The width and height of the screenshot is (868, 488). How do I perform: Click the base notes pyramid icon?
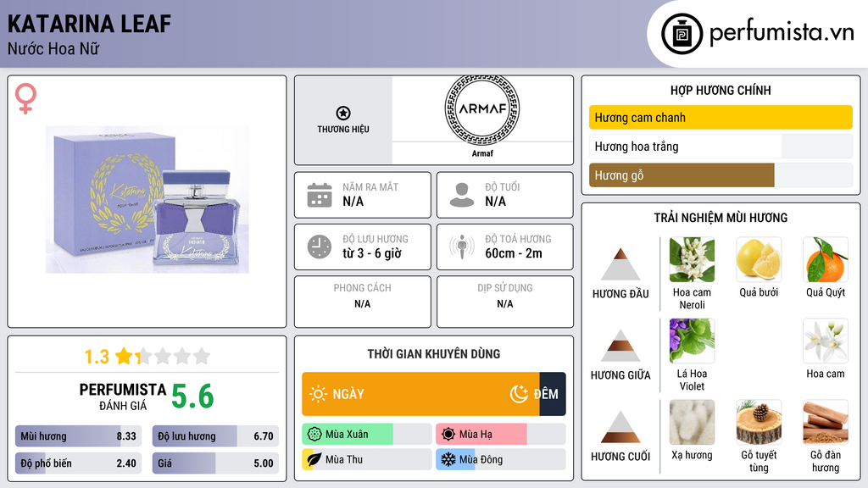(x=620, y=427)
